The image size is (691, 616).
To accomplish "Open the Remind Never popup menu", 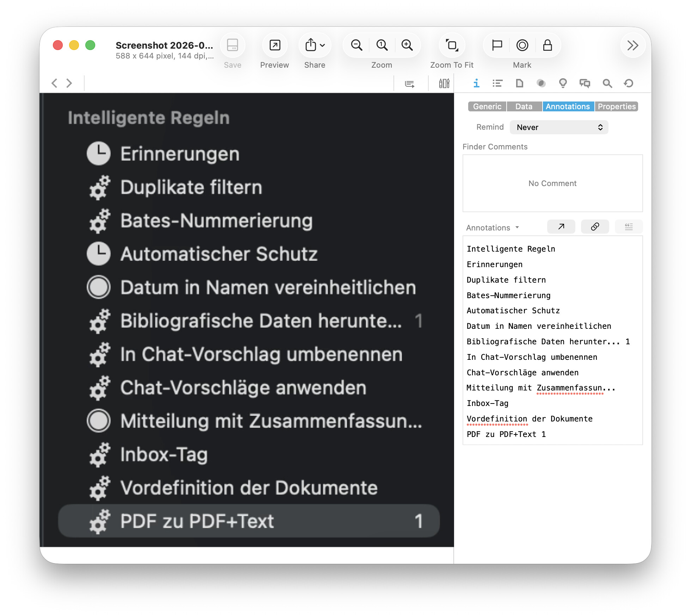I will (559, 127).
